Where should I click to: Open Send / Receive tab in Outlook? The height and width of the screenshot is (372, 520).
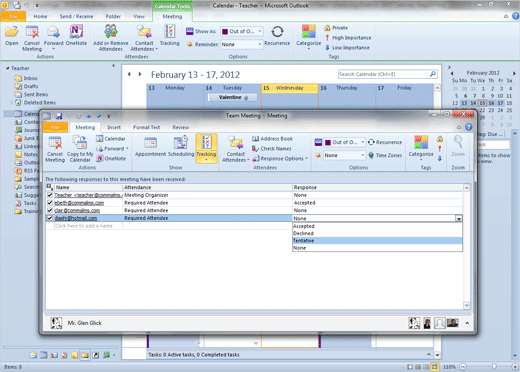(x=76, y=16)
